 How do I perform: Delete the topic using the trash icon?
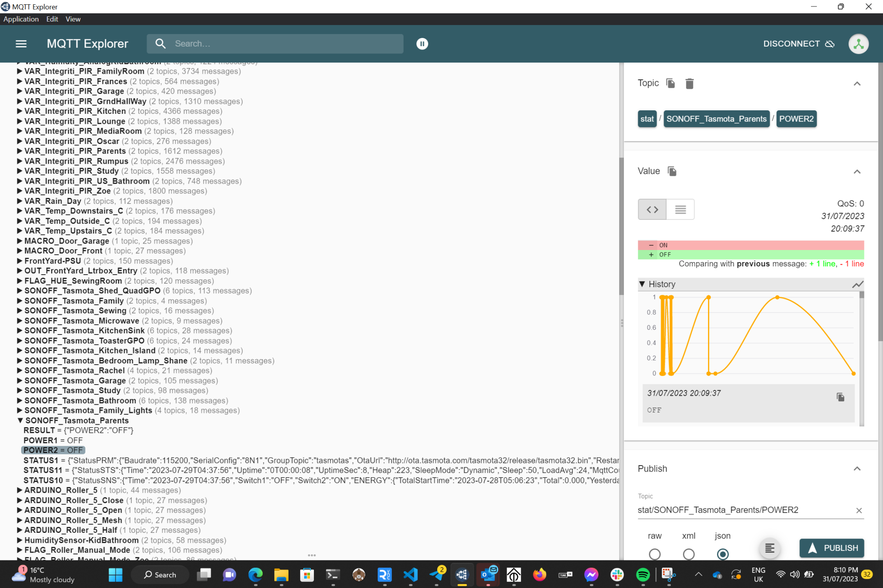coord(689,83)
